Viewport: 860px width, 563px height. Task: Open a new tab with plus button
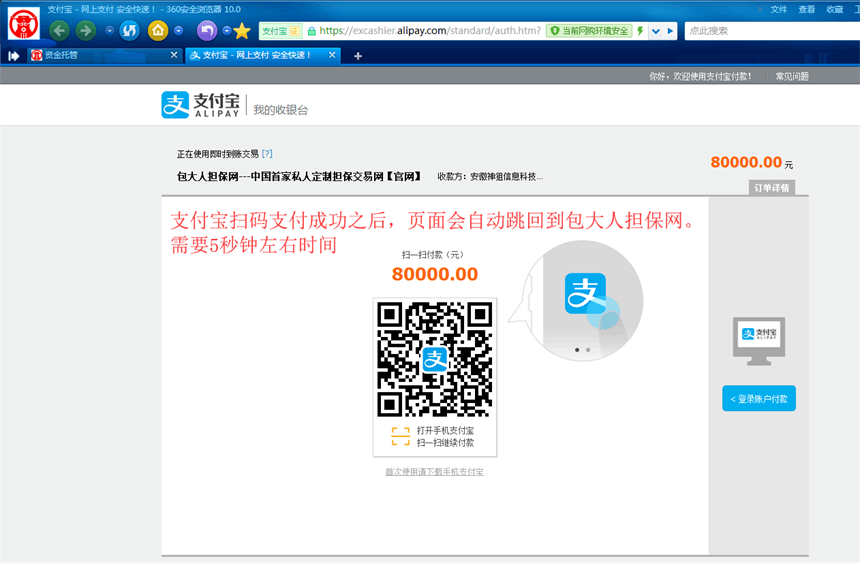click(x=358, y=55)
